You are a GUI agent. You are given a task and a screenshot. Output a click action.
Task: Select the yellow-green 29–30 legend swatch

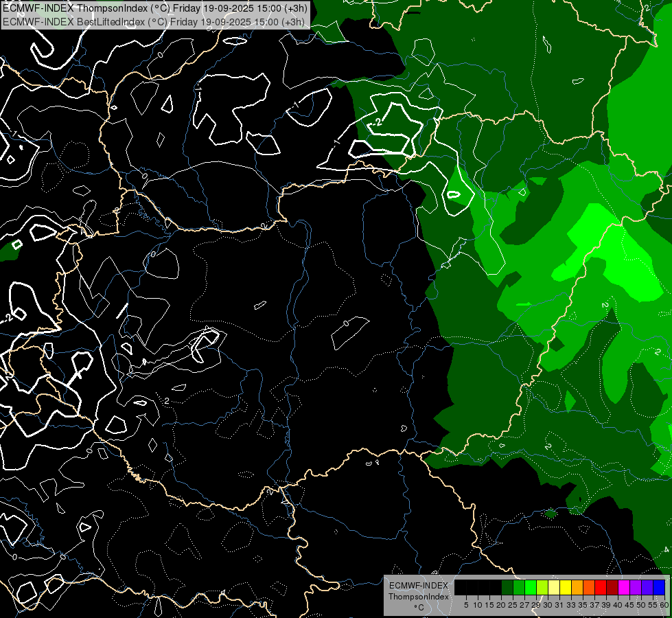pos(542,587)
